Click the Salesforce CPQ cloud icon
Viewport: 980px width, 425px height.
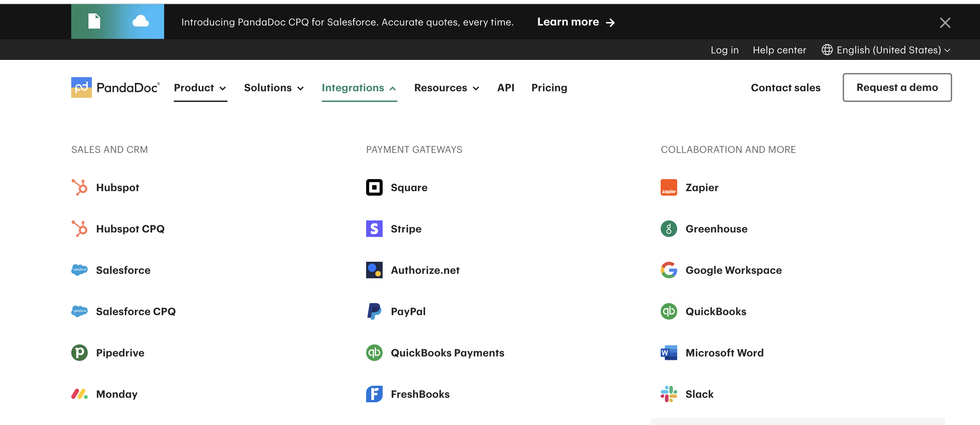point(79,311)
